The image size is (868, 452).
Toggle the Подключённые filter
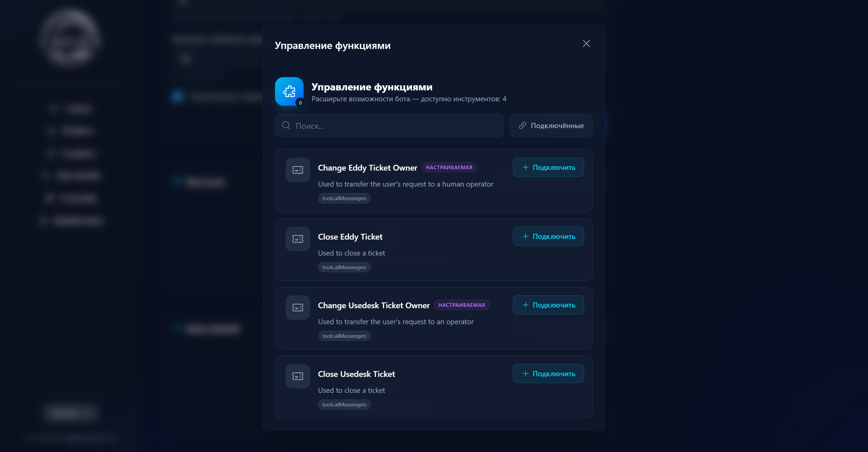tap(551, 126)
